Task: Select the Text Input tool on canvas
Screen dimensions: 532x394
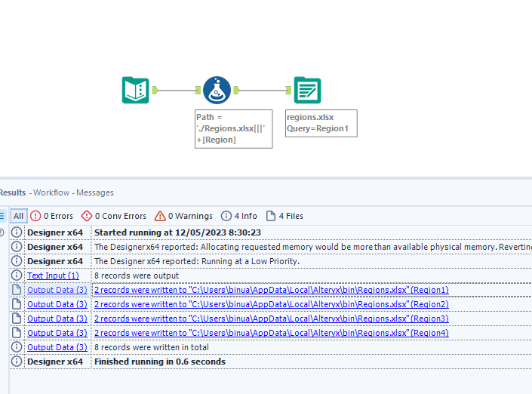Action: point(135,90)
